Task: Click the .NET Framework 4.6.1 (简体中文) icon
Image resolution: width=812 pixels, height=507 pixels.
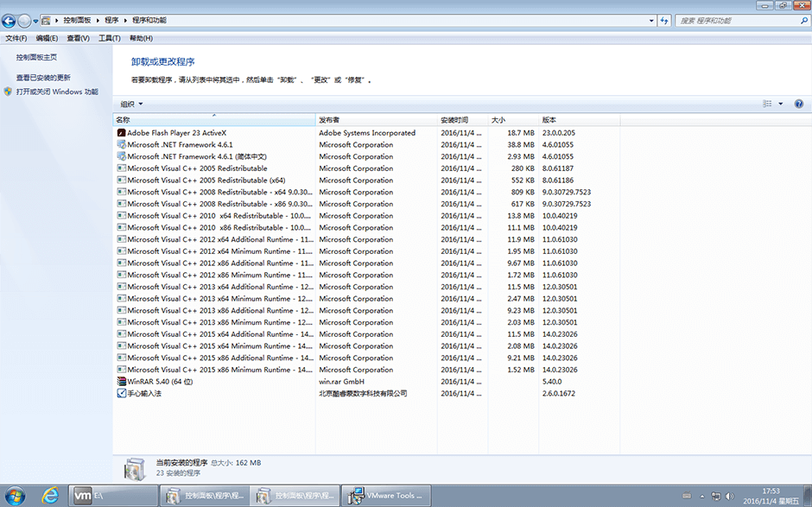Action: pos(122,156)
